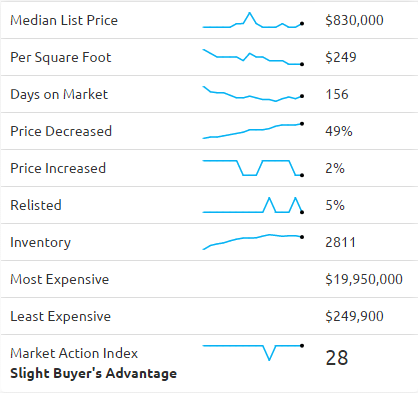Click the Most Expensive $19,950,000 value
This screenshot has height=393, width=418.
pos(364,279)
